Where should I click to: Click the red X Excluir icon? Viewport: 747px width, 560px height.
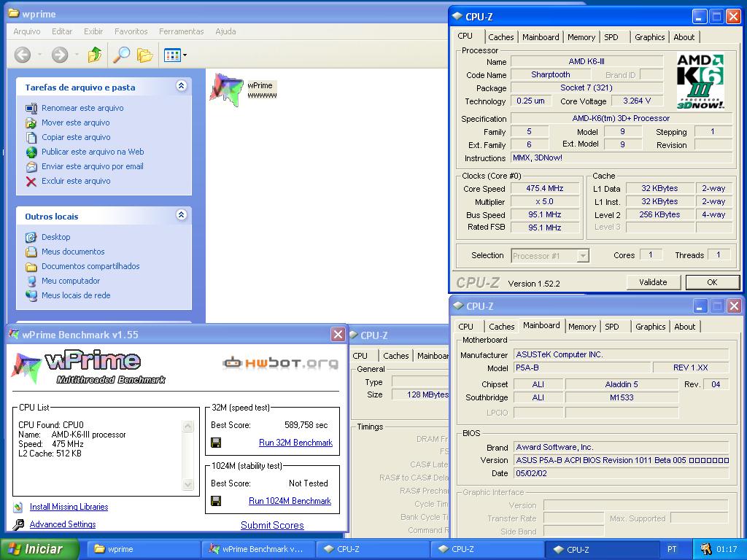point(31,182)
